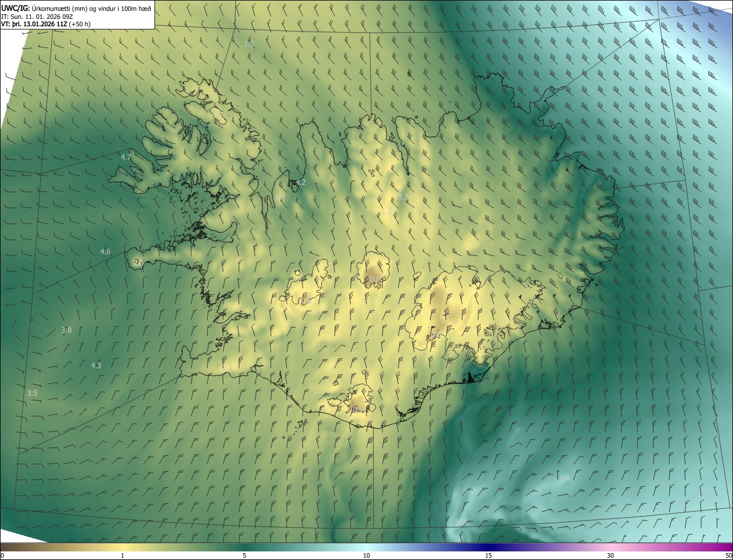This screenshot has height=560, width=733.
Task: Click the 8.4 value label on the map
Action: tap(565, 478)
